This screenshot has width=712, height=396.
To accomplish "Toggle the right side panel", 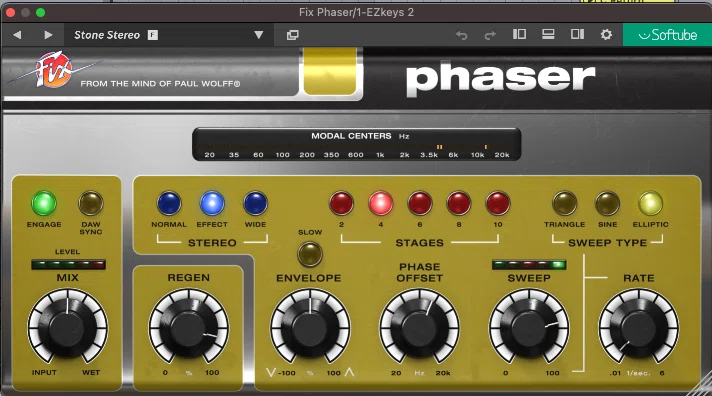I will [x=577, y=34].
